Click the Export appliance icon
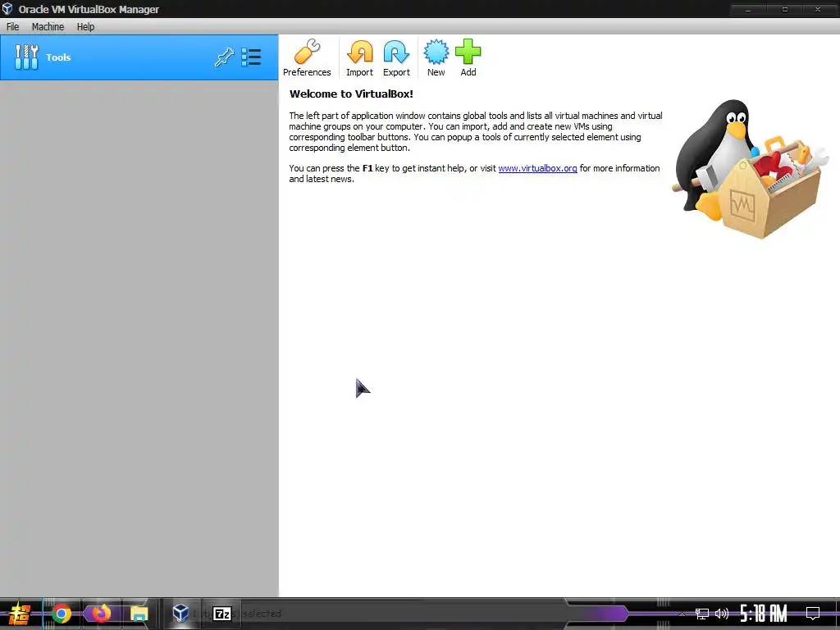 click(396, 58)
